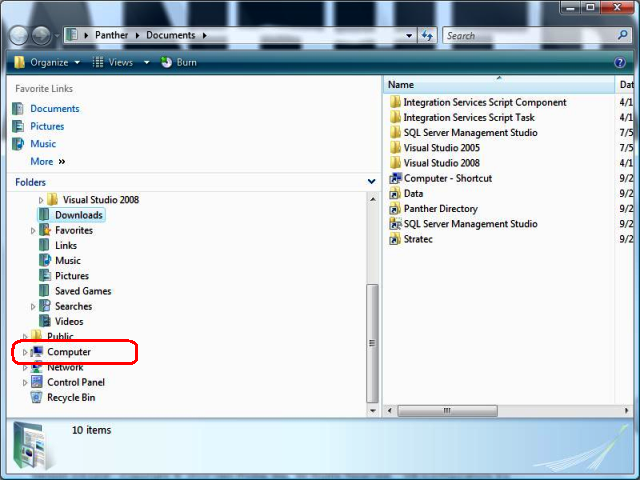The height and width of the screenshot is (480, 640).
Task: Open the Computer - Shortcut file icon
Action: (395, 178)
